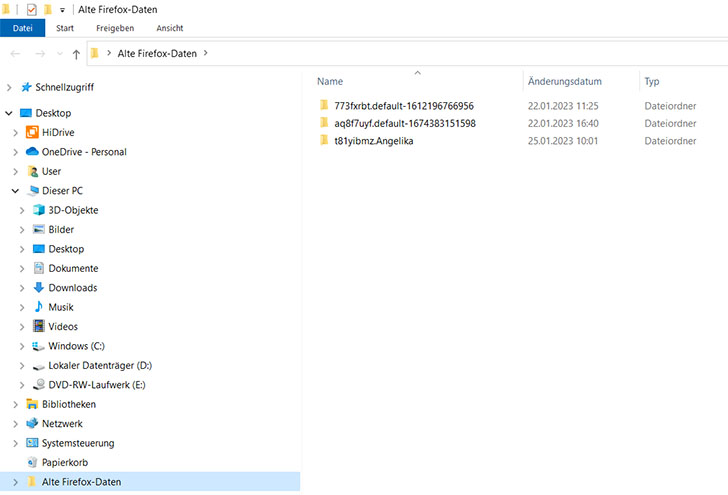This screenshot has height=495, width=728.
Task: Open the recent locations dropdown arrow
Action: click(x=59, y=54)
